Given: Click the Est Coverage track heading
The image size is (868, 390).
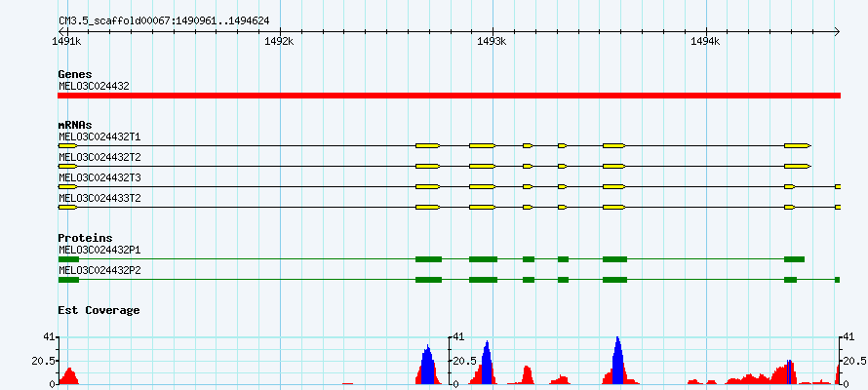Looking at the screenshot, I should [x=99, y=310].
